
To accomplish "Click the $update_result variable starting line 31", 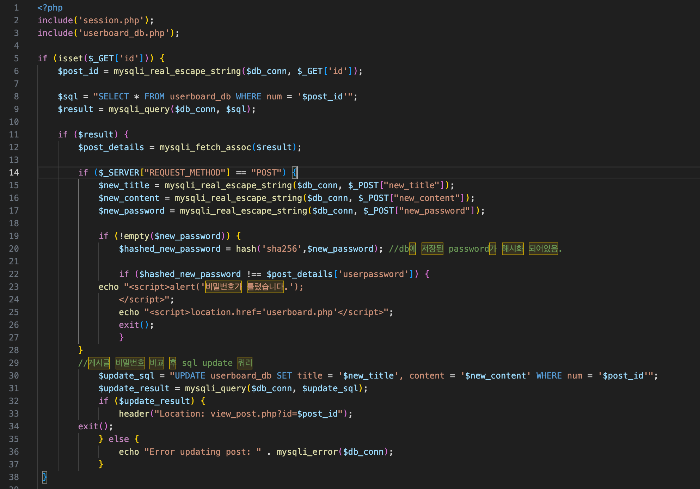I will 134,389.
